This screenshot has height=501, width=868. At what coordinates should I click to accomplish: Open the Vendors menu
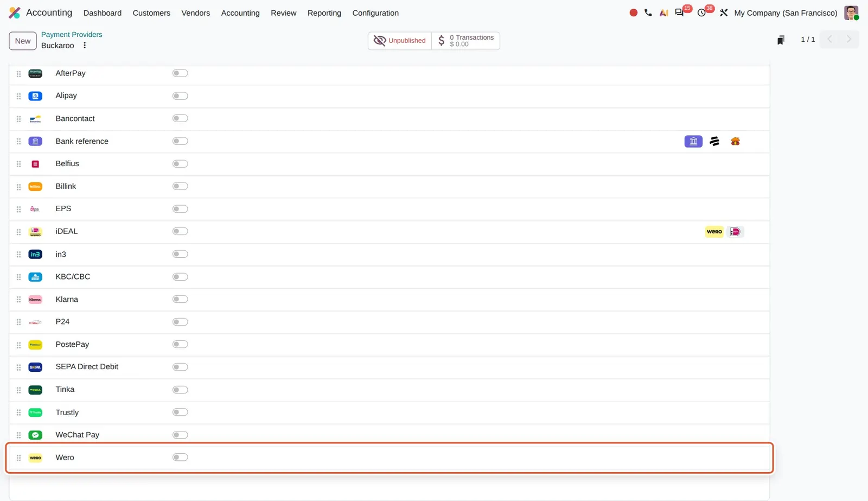coord(195,13)
